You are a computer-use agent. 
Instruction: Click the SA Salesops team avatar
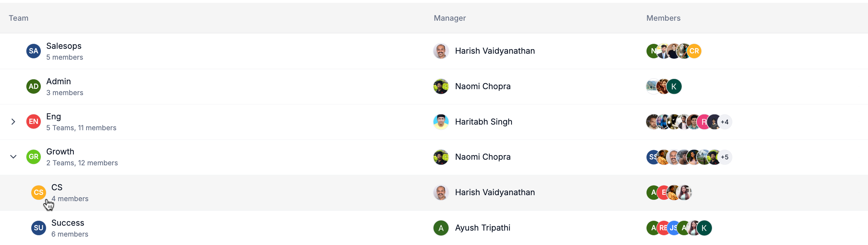[x=33, y=51]
